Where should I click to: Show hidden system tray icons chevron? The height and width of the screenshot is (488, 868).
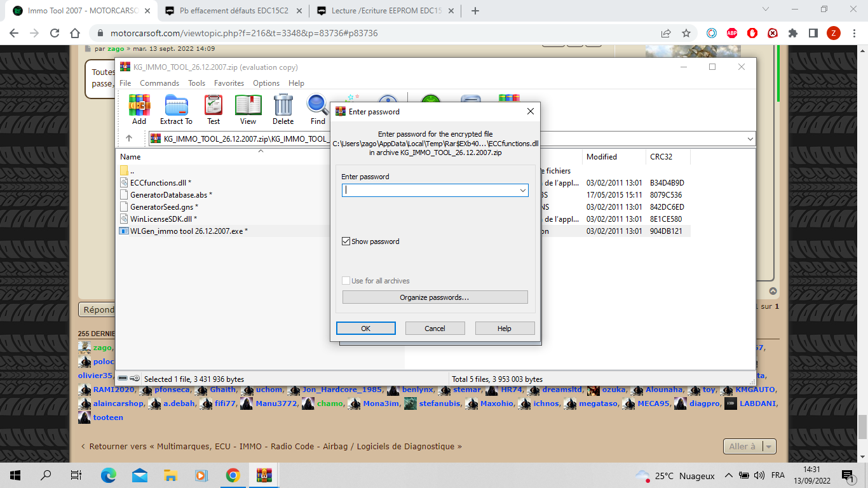(728, 475)
